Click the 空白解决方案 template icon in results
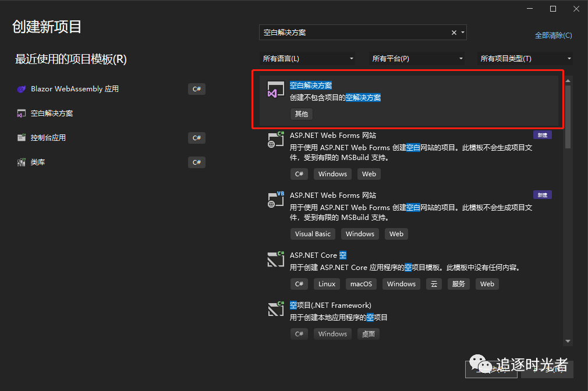The height and width of the screenshot is (391, 588). (275, 90)
